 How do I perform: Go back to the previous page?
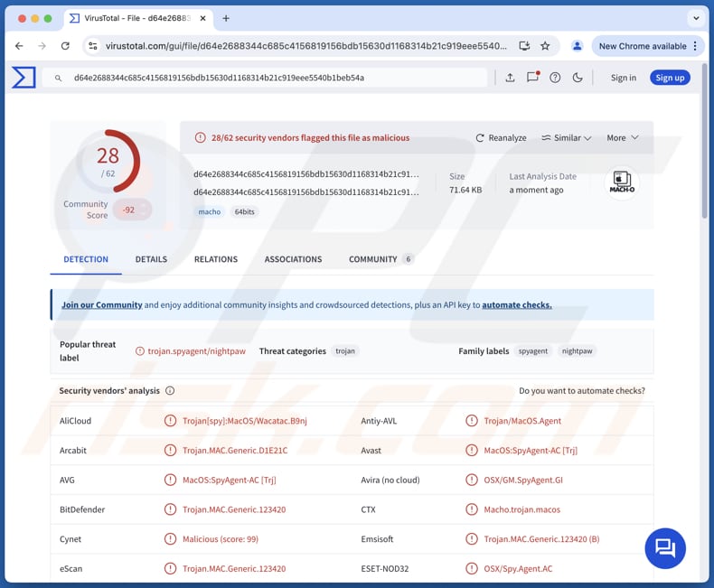[19, 46]
